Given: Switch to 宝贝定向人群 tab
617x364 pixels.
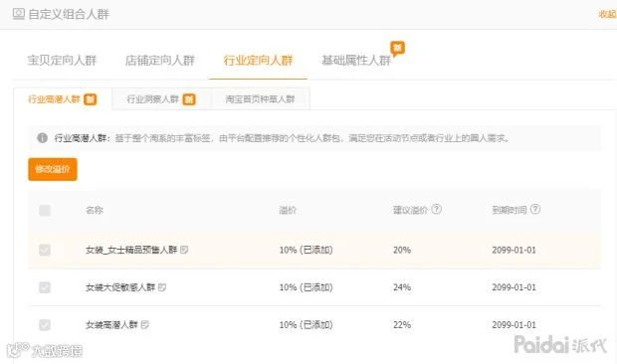Looking at the screenshot, I should point(62,60).
